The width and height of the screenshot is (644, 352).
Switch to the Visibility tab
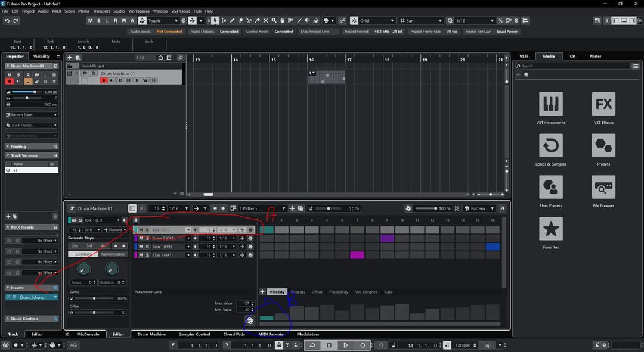coord(42,56)
